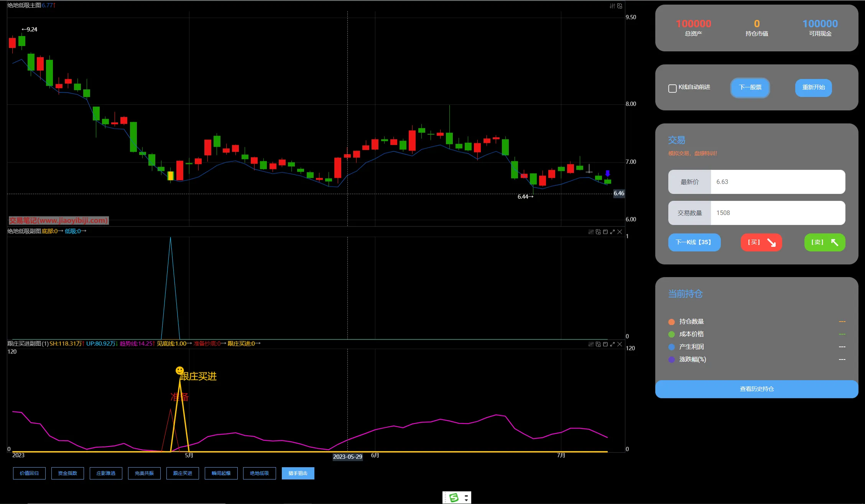Expand 跟庄买进副图 panel to fullscreen
The width and height of the screenshot is (865, 504).
612,344
